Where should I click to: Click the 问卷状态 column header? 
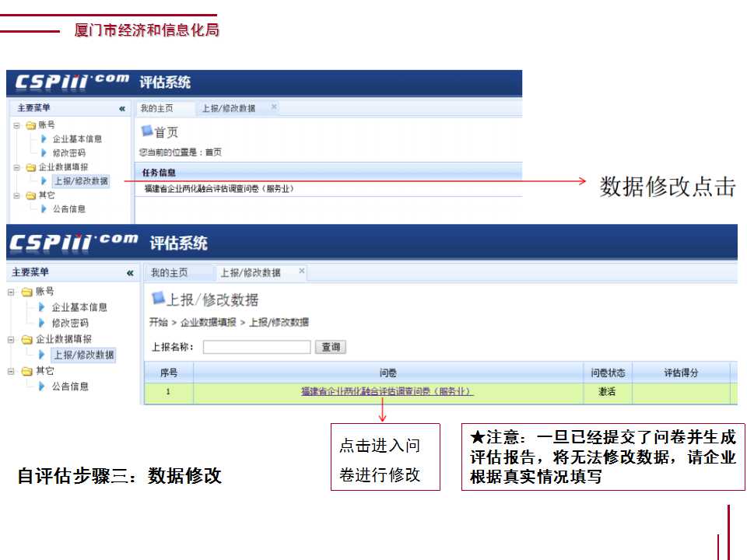coord(607,373)
